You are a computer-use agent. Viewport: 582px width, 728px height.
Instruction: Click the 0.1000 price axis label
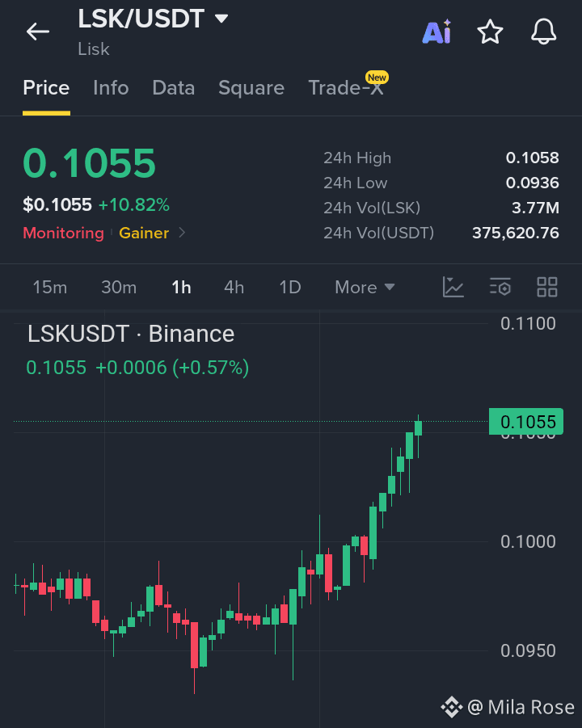point(528,541)
